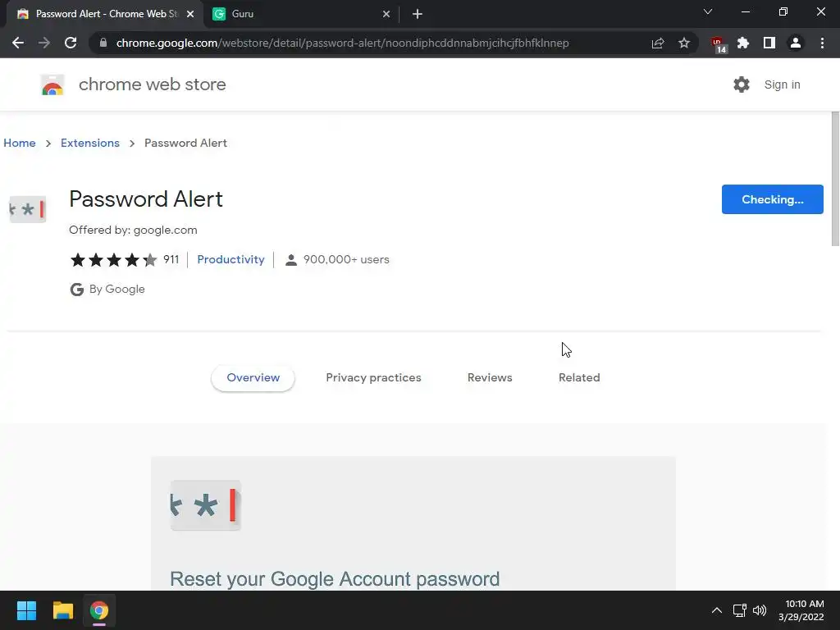Share this page via share icon
Viewport: 840px width, 630px height.
pyautogui.click(x=658, y=43)
